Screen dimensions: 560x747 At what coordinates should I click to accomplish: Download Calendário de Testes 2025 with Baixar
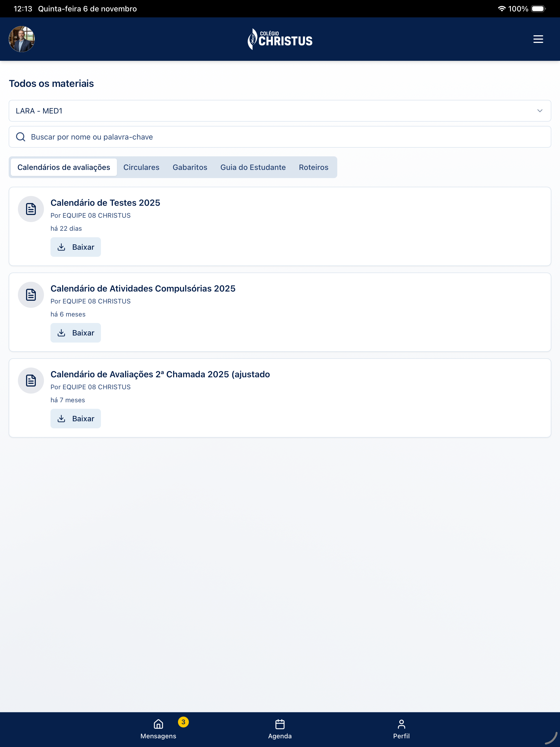pyautogui.click(x=76, y=247)
